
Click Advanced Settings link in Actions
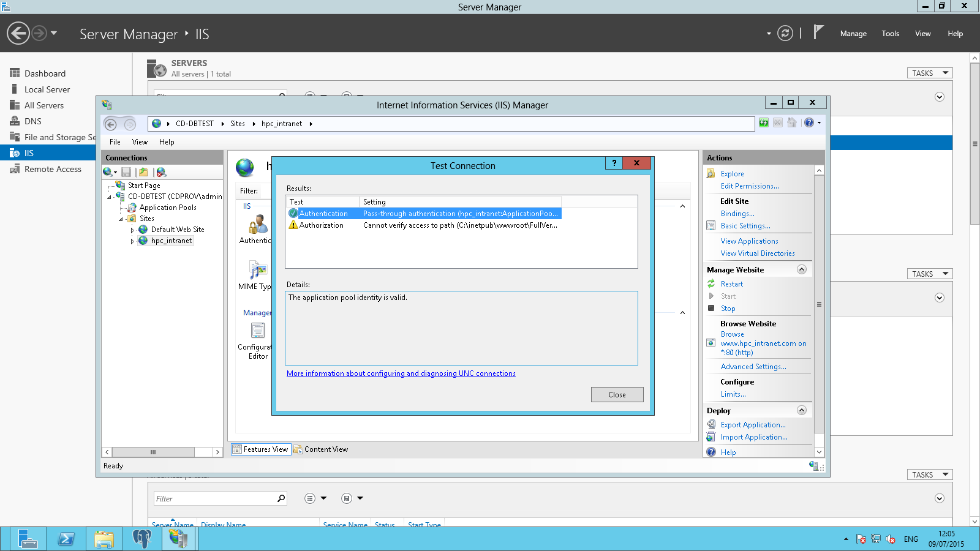(753, 367)
